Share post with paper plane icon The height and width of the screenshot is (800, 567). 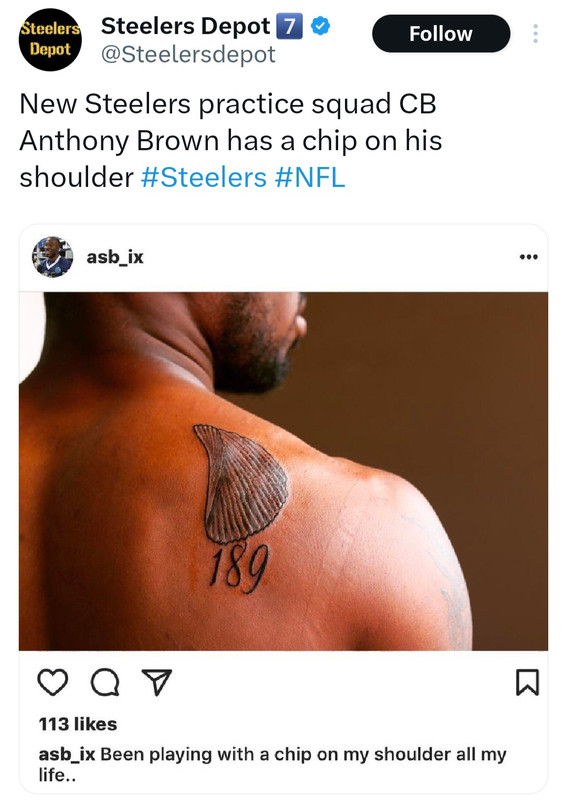[x=157, y=682]
